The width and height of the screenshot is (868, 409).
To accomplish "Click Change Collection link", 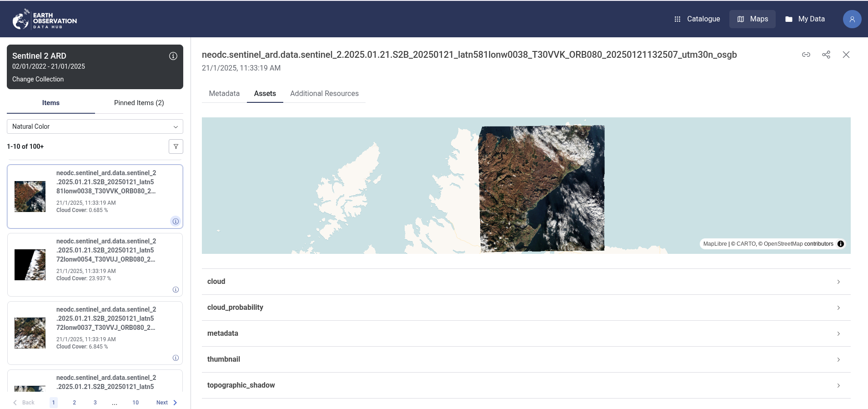I will coord(38,79).
